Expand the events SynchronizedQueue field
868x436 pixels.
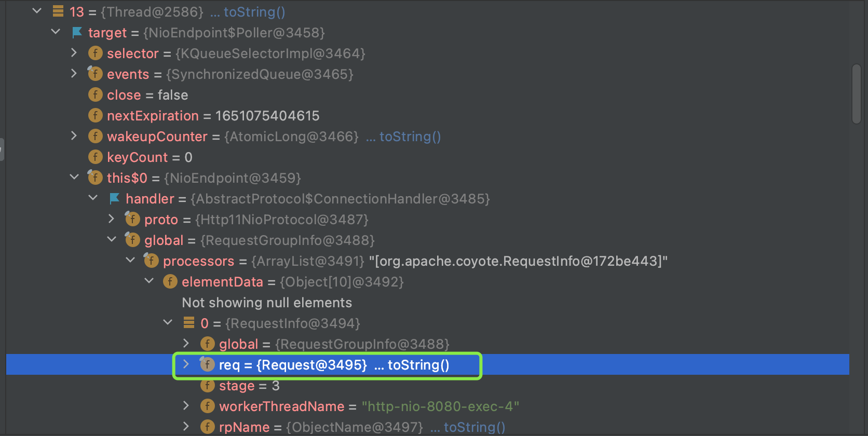click(x=74, y=73)
